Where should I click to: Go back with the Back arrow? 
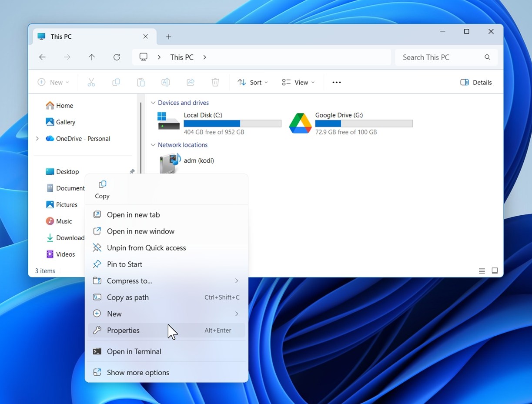pyautogui.click(x=42, y=57)
